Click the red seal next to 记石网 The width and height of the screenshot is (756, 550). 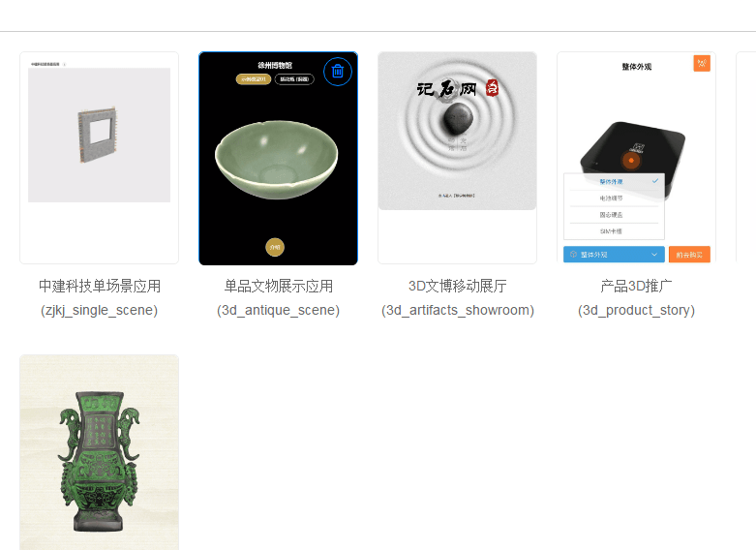tap(492, 88)
